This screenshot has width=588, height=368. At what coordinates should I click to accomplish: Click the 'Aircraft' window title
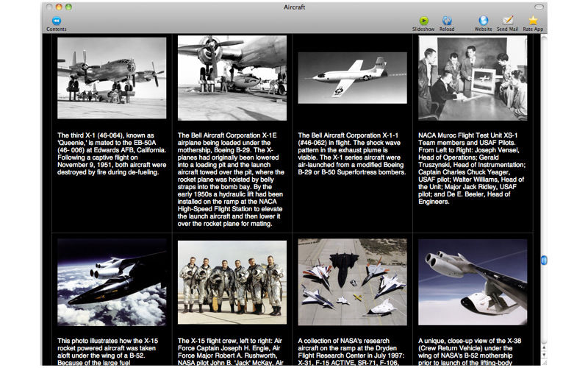coord(294,7)
